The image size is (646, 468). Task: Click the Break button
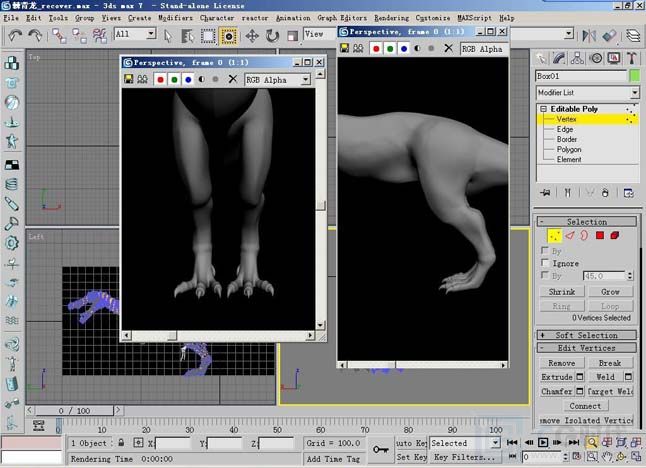click(610, 363)
